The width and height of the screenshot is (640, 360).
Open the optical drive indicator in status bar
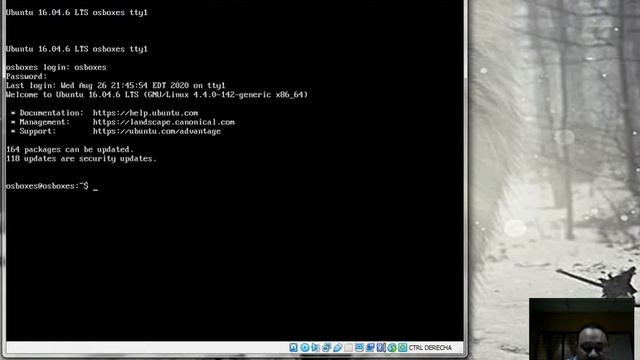click(305, 347)
